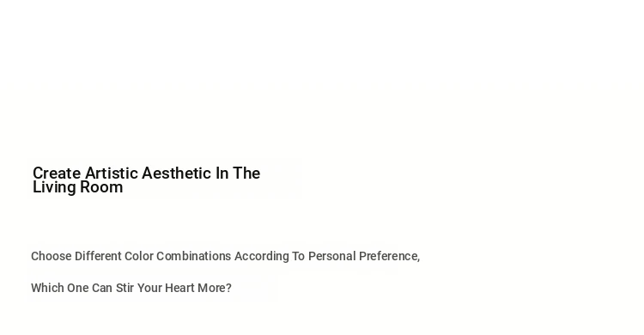Click the word "Preference," in the paragraph
The image size is (644, 335).
click(x=389, y=257)
